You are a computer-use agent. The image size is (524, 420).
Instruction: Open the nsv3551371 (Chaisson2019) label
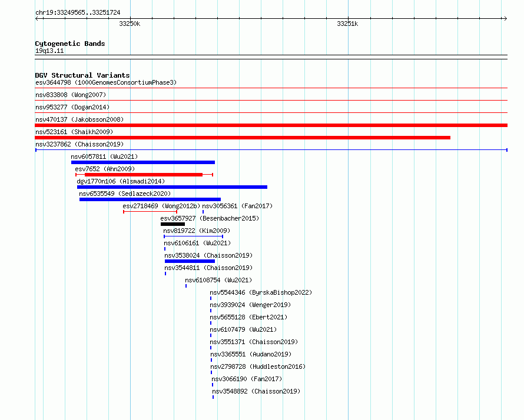point(254,342)
